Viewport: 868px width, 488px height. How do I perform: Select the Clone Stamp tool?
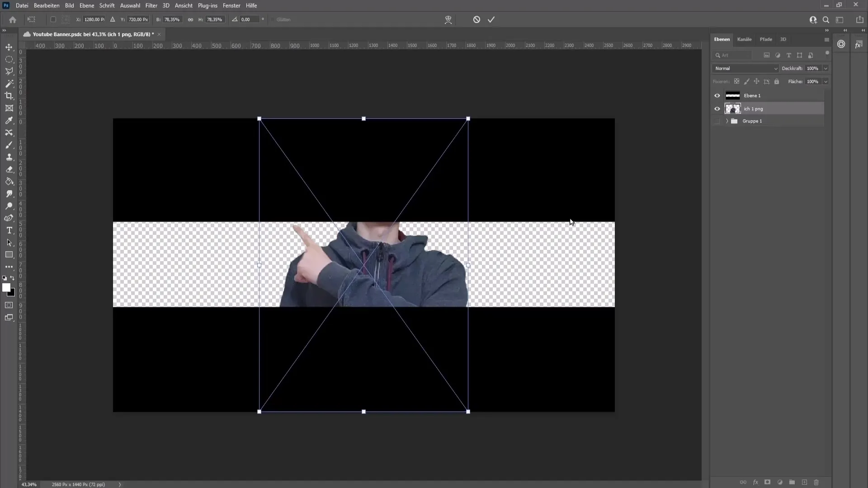[x=9, y=157]
